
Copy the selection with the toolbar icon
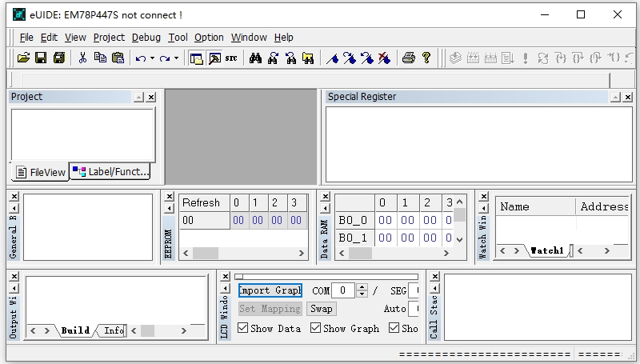point(100,58)
